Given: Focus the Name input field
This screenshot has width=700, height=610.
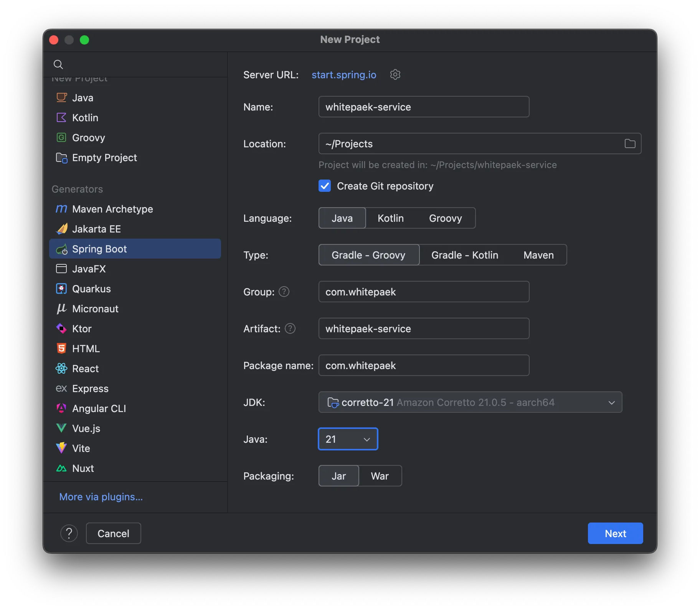Looking at the screenshot, I should click(x=424, y=107).
